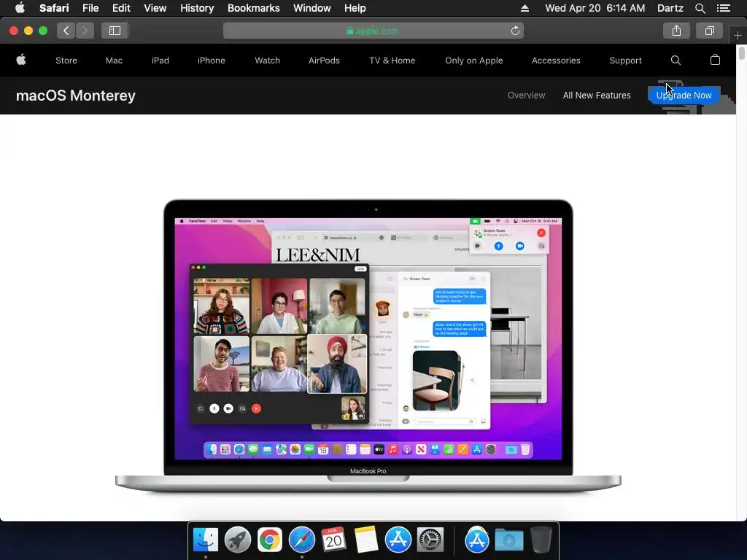Go to the iPad section
This screenshot has height=560, width=747.
160,61
